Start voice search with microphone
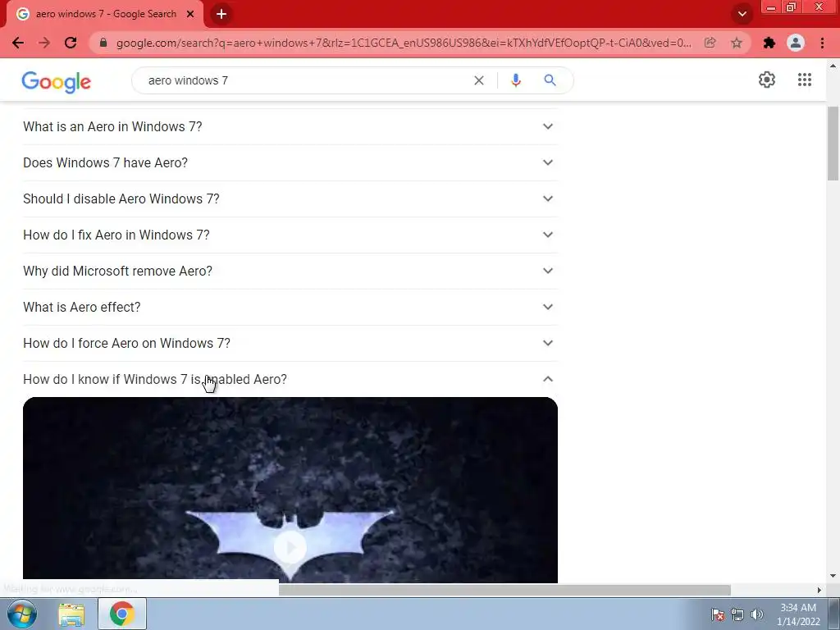The height and width of the screenshot is (630, 840). tap(516, 80)
